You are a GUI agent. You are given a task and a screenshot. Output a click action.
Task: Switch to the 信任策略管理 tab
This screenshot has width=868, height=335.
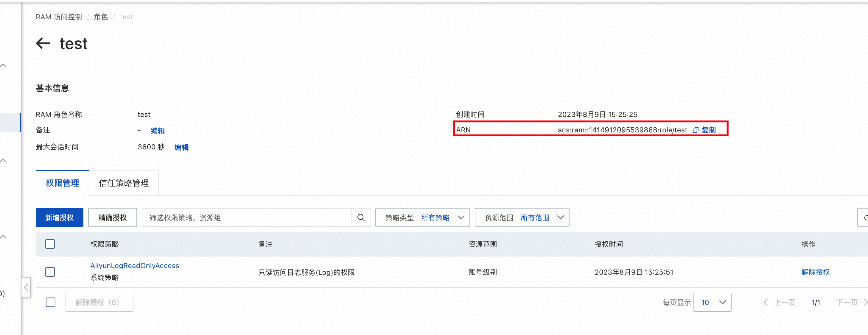(x=124, y=183)
